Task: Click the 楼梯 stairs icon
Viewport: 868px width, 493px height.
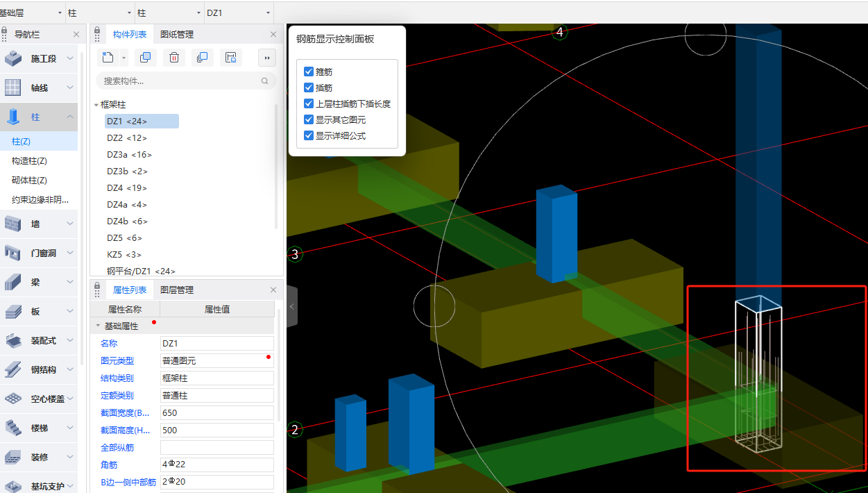Action: point(13,428)
